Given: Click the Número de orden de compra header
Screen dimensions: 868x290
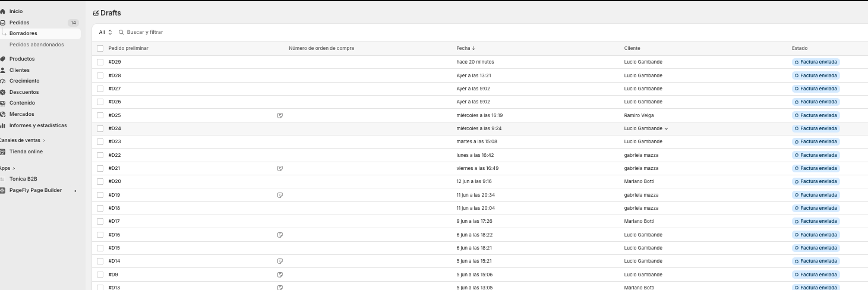Looking at the screenshot, I should click(321, 48).
